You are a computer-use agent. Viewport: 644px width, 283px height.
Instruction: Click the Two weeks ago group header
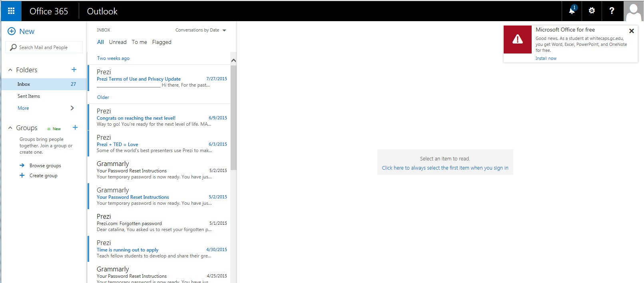tap(113, 58)
